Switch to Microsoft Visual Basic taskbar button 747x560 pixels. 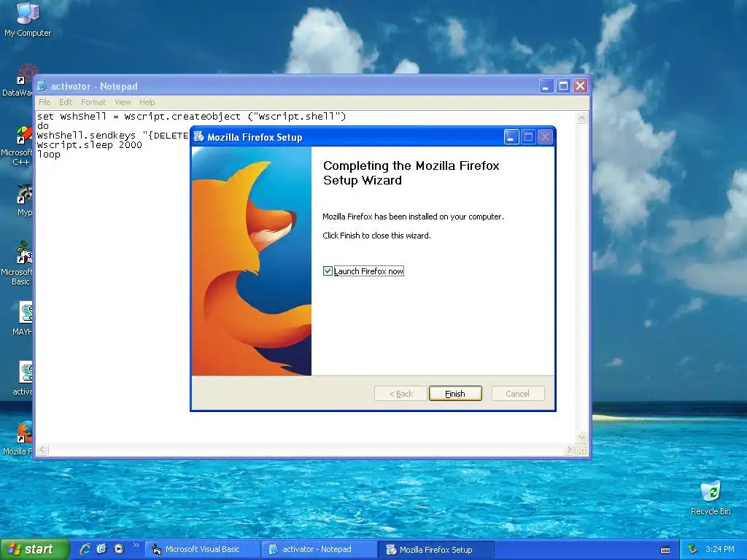(x=203, y=550)
